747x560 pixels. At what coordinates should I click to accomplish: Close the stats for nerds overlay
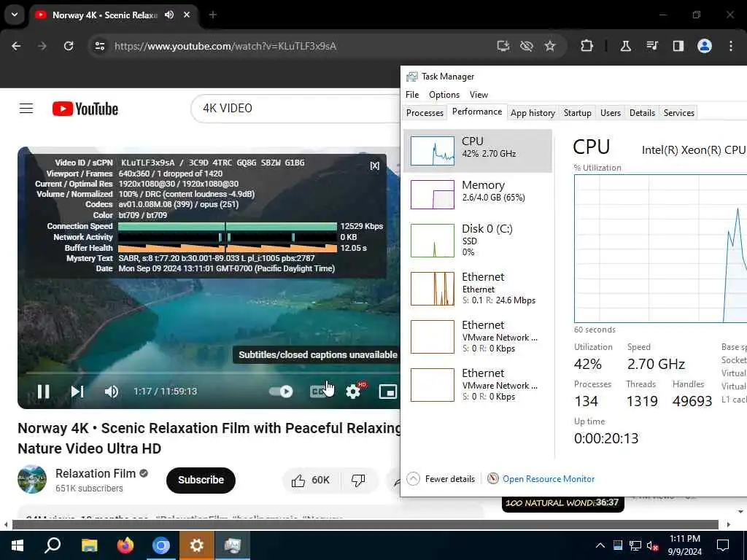(x=375, y=166)
